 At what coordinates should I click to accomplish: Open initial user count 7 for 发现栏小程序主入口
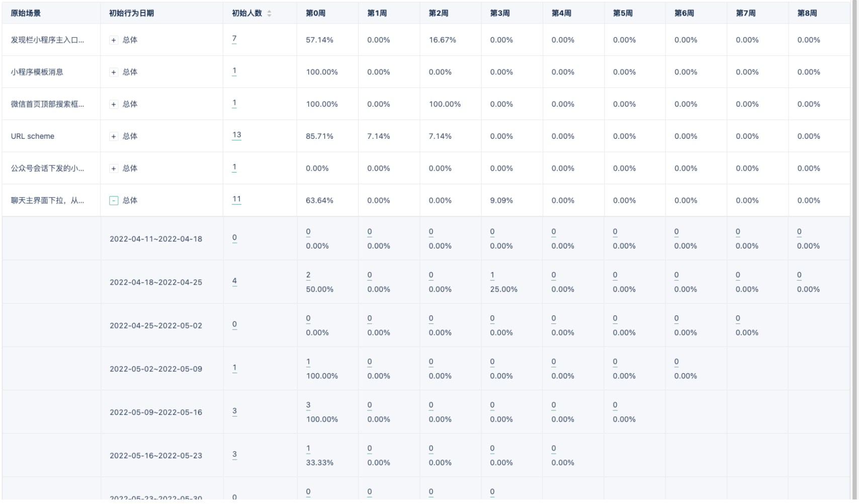[x=234, y=39]
